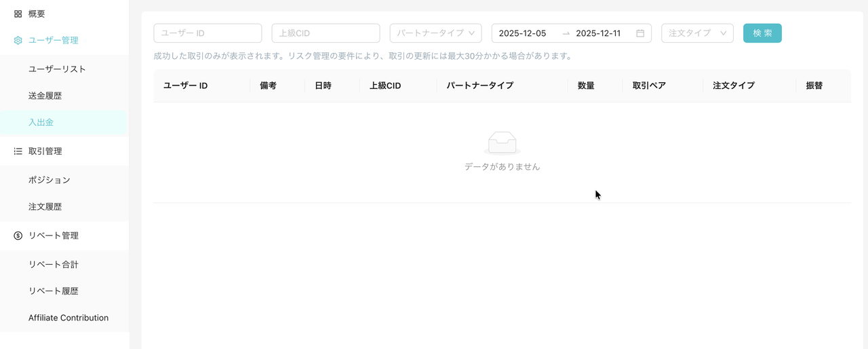The image size is (868, 349).
Task: Click the 取引ペア column header
Action: (x=649, y=86)
